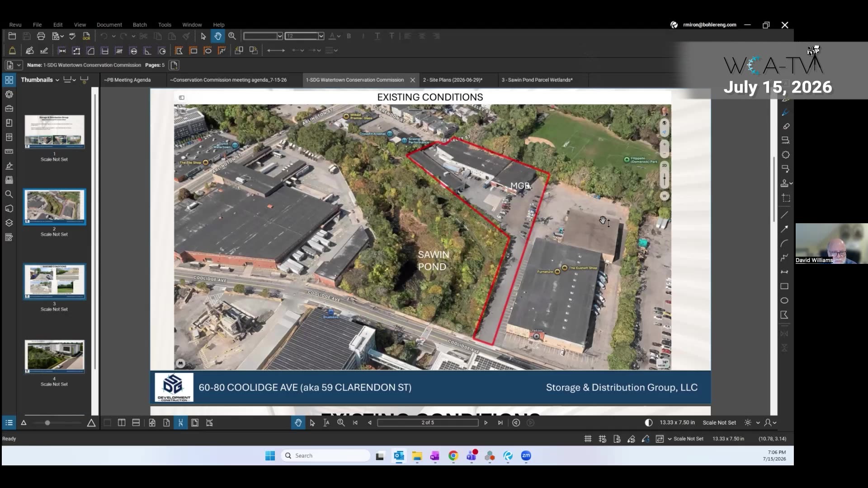Select the Polyline tool in right toolbar
This screenshot has height=488, width=868.
pyautogui.click(x=784, y=258)
